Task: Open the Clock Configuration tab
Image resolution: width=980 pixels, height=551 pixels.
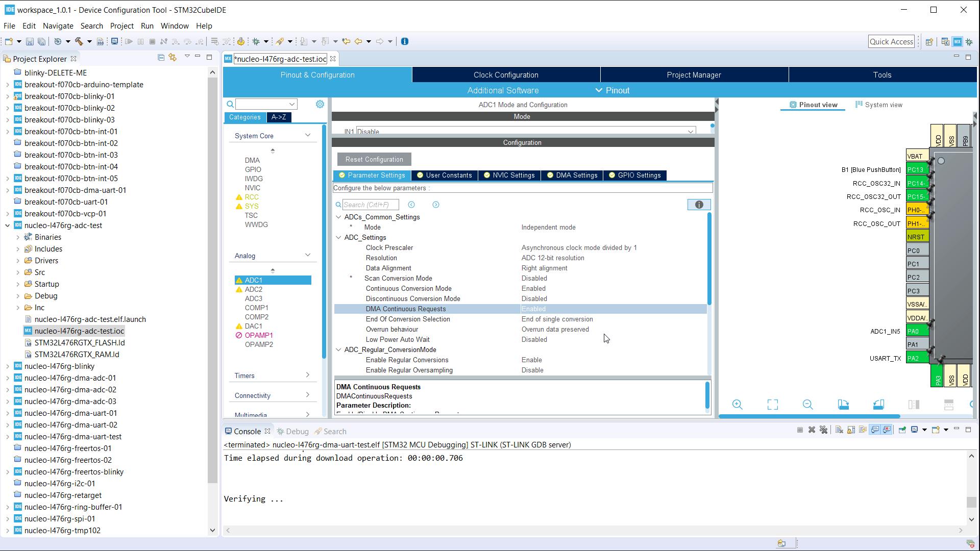Action: [506, 74]
